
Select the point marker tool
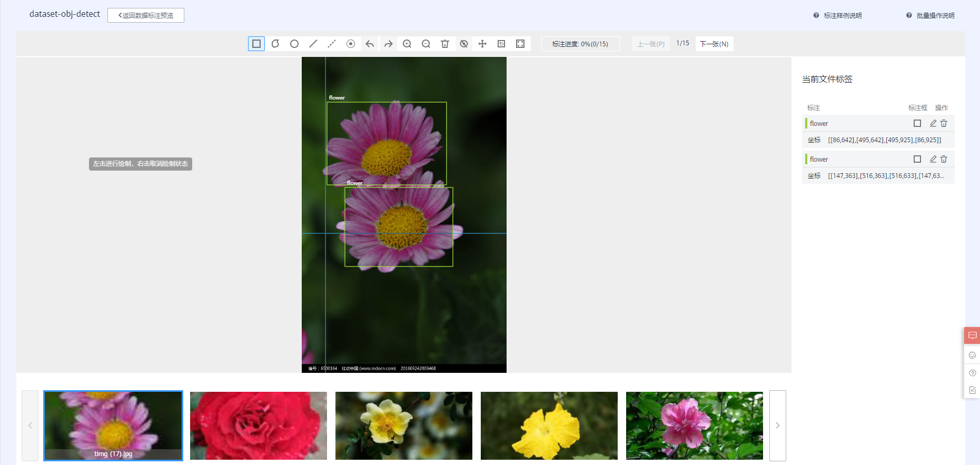tap(351, 44)
